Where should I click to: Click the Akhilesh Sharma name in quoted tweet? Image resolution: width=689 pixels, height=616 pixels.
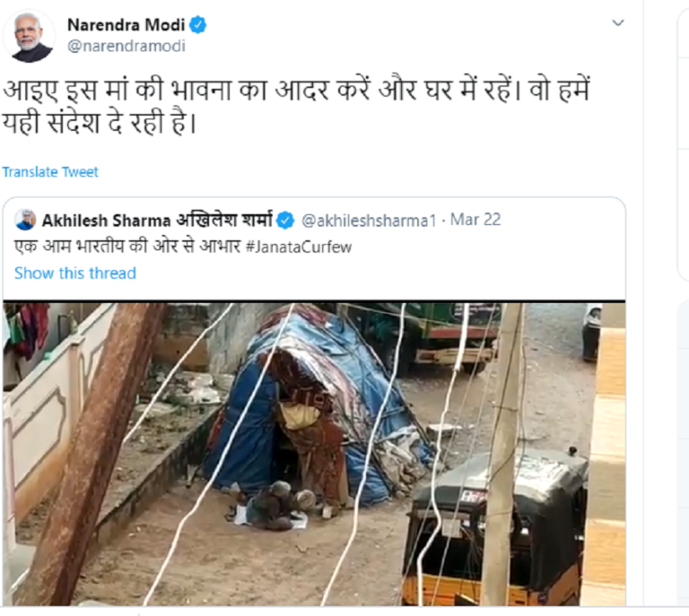tap(100, 220)
